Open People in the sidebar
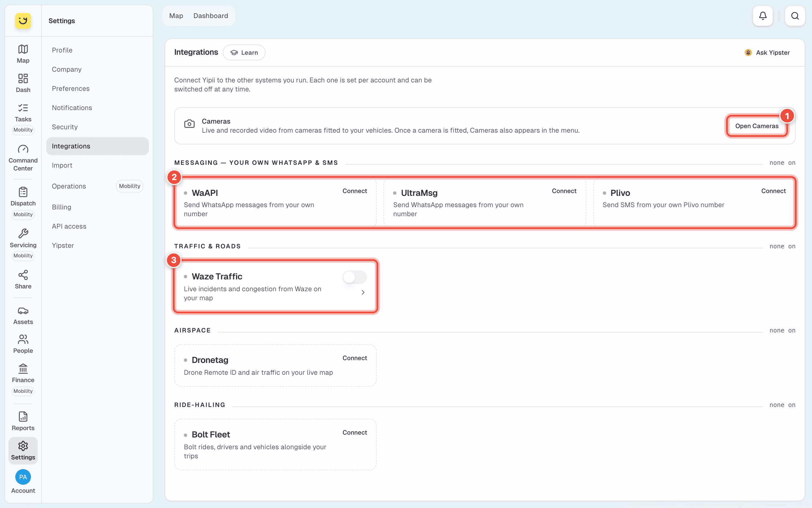The width and height of the screenshot is (812, 508). click(x=23, y=344)
